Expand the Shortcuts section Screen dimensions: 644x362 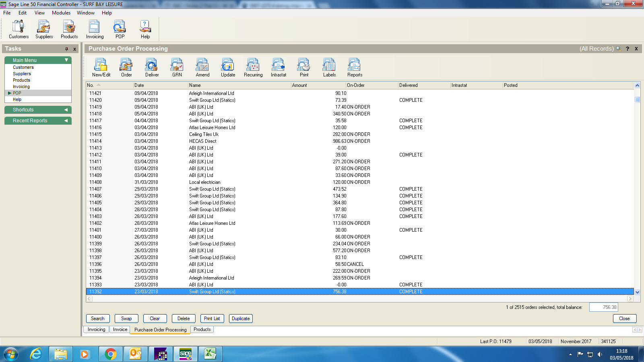[66, 110]
